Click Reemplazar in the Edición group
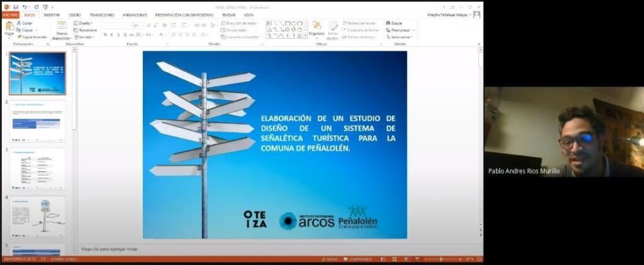The image size is (644, 265). [398, 30]
